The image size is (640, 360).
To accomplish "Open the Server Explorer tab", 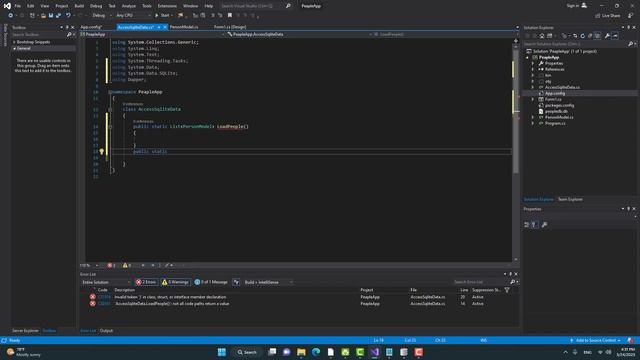I will (25, 331).
